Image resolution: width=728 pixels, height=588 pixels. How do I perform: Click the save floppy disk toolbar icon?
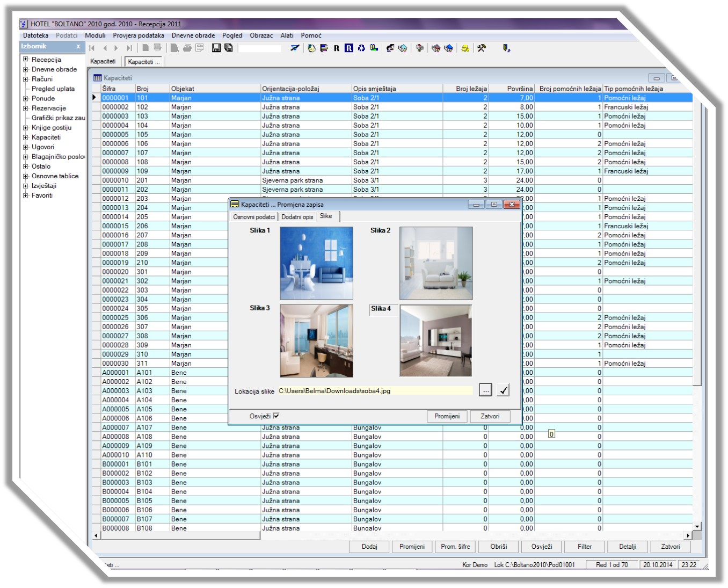tap(216, 48)
